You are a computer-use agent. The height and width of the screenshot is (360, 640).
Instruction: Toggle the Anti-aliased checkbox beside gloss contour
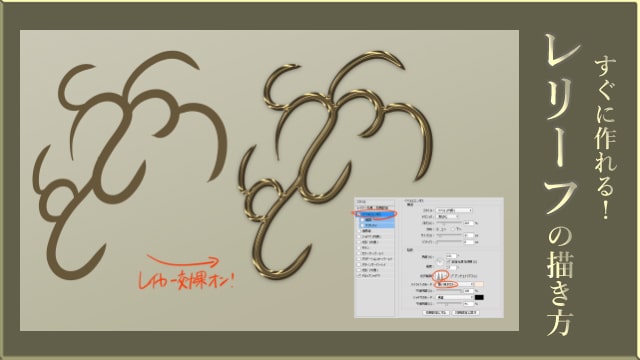click(452, 276)
